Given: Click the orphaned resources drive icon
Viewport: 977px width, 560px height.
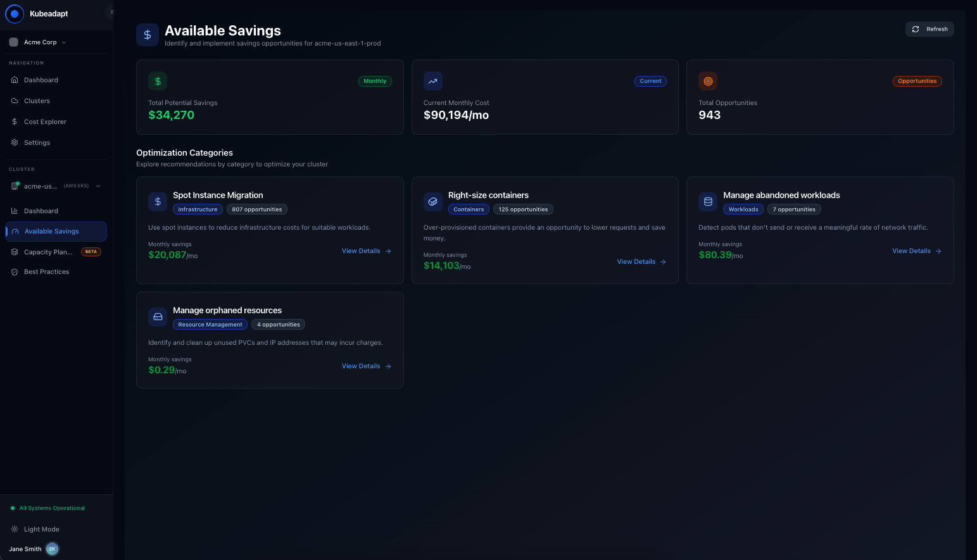Looking at the screenshot, I should coord(158,317).
